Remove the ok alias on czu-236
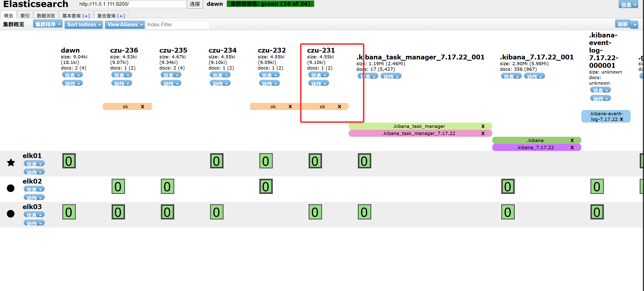This screenshot has width=644, height=291. [x=142, y=106]
